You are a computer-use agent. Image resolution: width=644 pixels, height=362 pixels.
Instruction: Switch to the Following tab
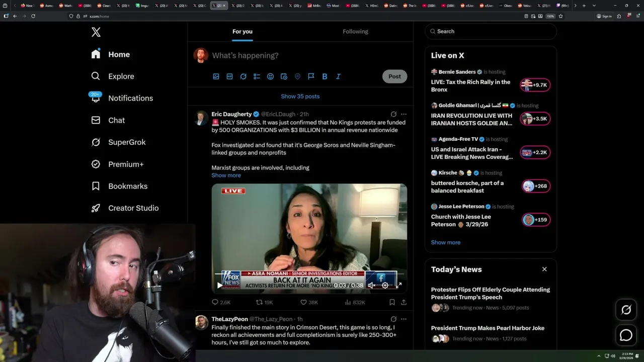click(355, 32)
